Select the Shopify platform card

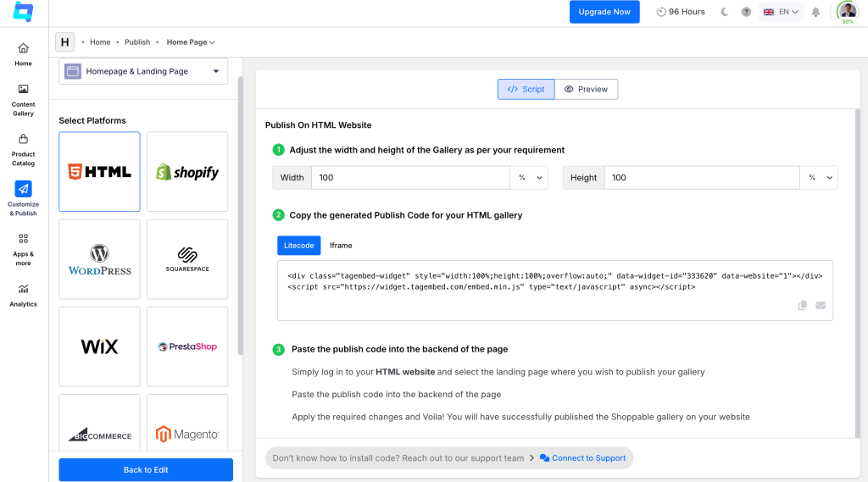(187, 172)
